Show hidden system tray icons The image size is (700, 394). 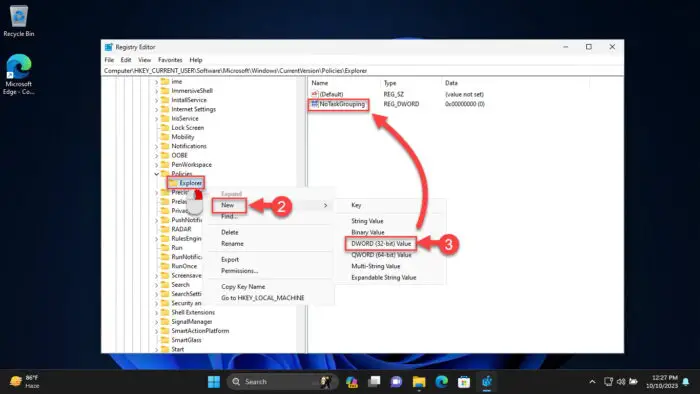[x=592, y=382]
